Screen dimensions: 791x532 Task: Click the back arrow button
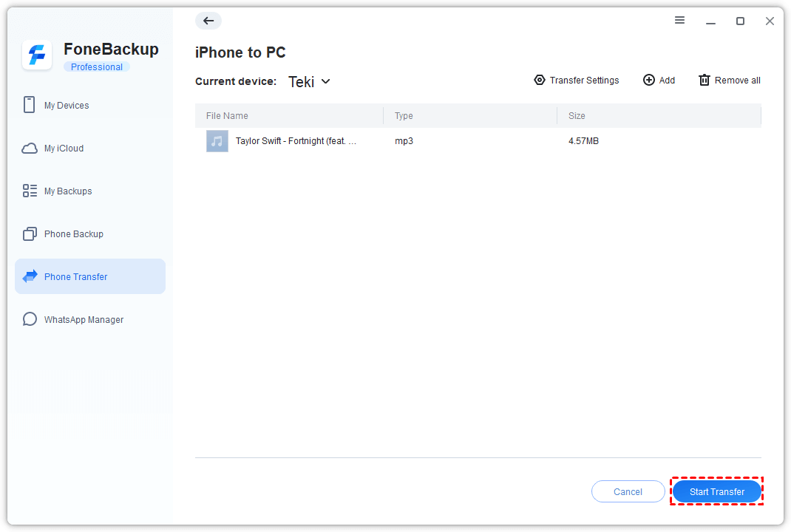tap(208, 21)
